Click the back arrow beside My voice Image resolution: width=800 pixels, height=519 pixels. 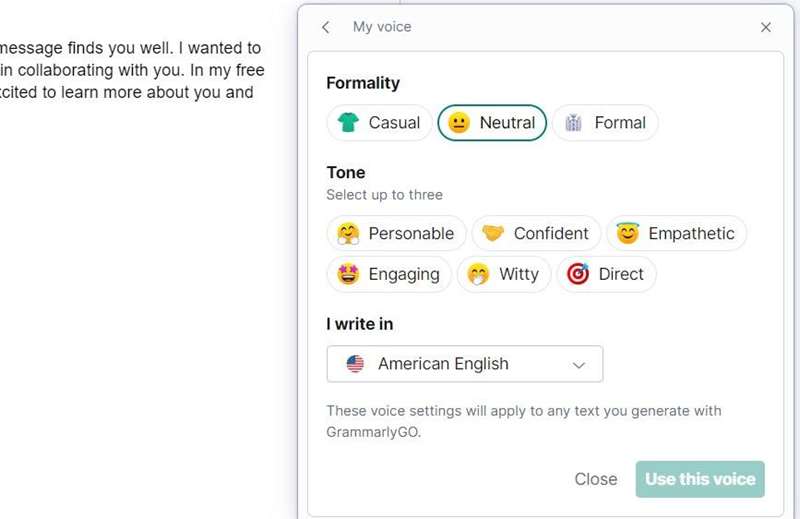coord(326,27)
